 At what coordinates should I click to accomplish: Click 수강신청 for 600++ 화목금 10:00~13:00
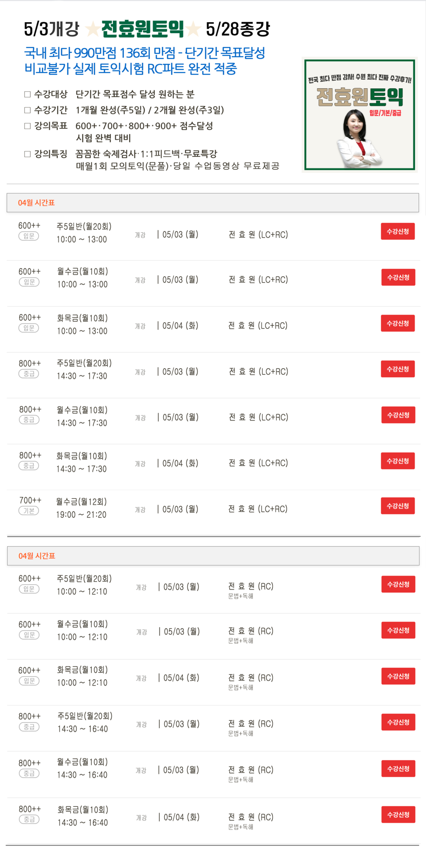pyautogui.click(x=398, y=323)
